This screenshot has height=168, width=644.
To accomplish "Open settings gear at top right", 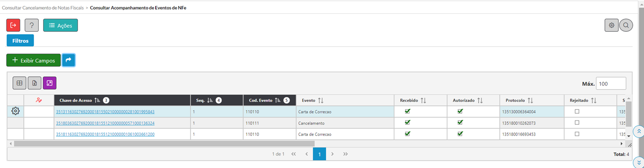I will click(611, 25).
